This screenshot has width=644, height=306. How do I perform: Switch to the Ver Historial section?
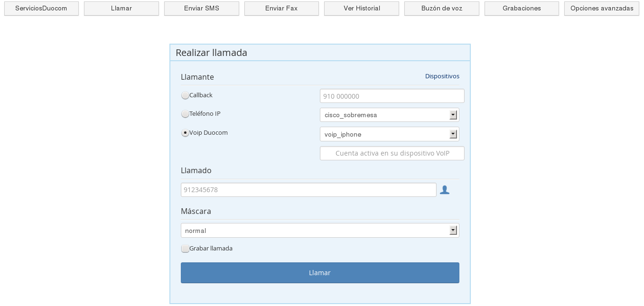pos(361,8)
